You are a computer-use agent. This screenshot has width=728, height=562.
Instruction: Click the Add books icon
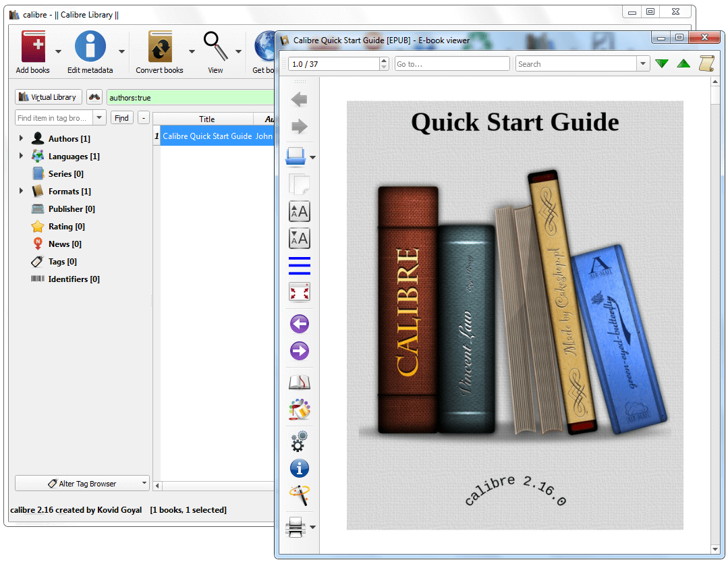click(33, 47)
